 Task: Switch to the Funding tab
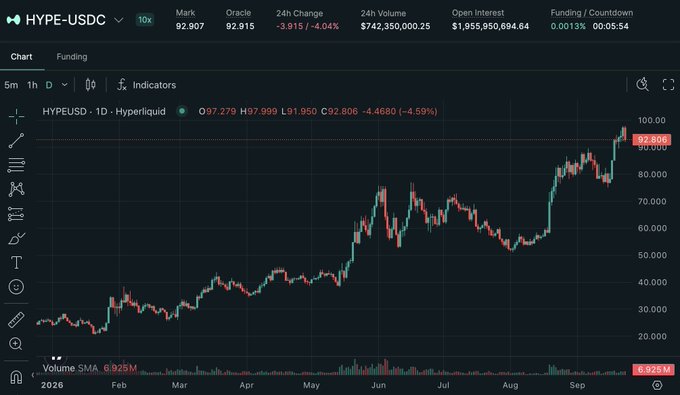72,57
